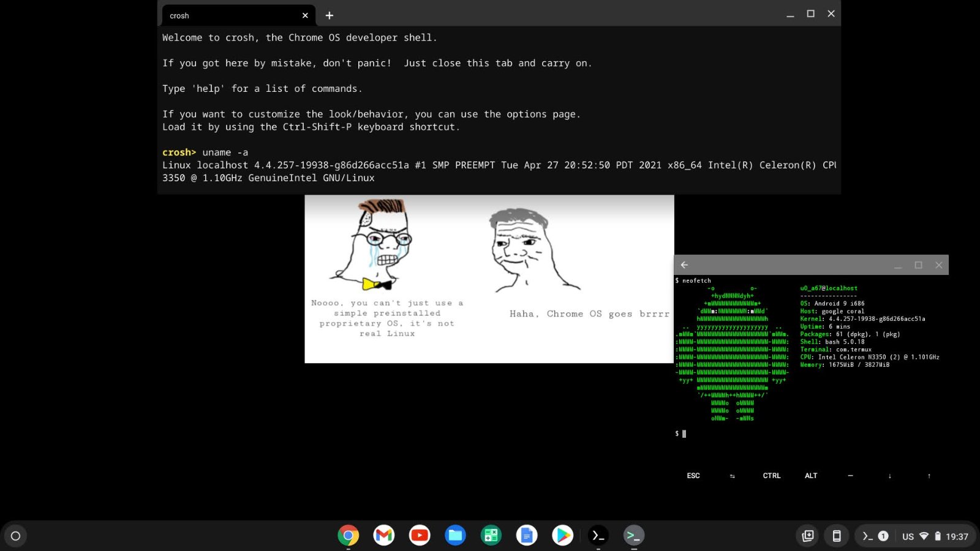Maximize the crosh window

point(810,13)
